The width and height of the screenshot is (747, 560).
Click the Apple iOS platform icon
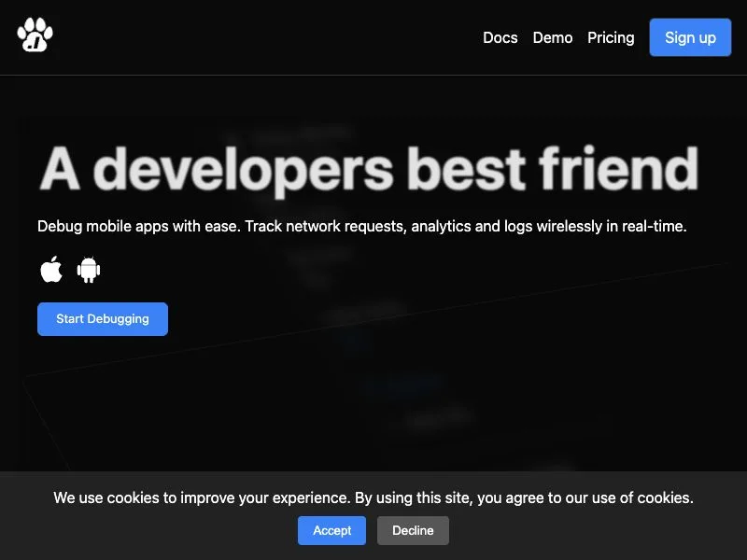(x=51, y=270)
